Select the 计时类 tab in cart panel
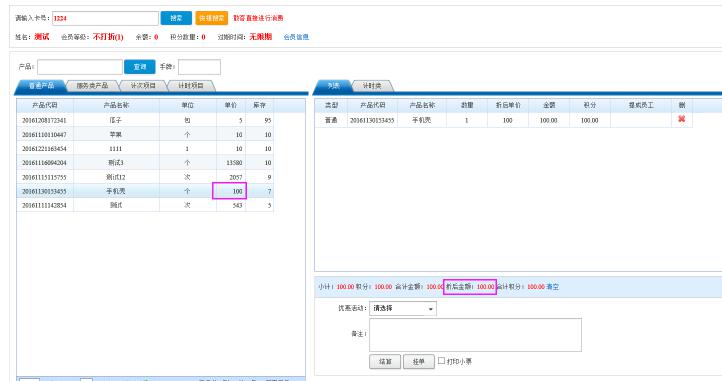Screen dimensions: 722x381 tap(372, 86)
